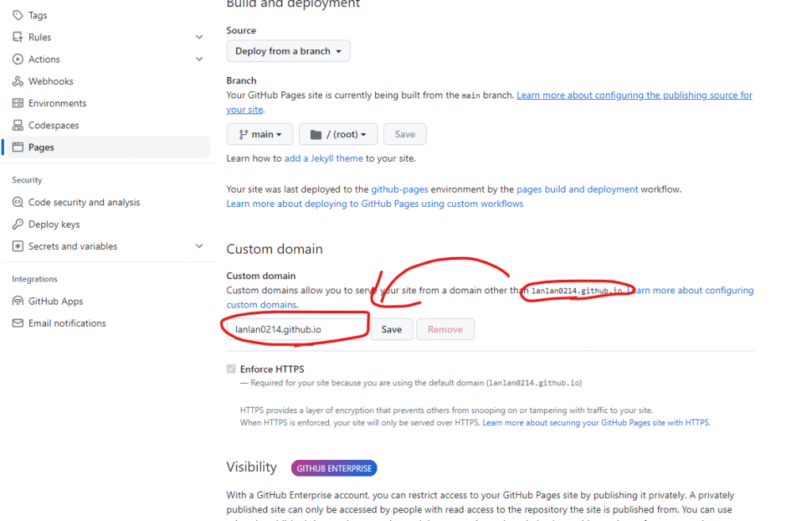812x521 pixels.
Task: Click the GitHub Apps icon
Action: click(17, 301)
